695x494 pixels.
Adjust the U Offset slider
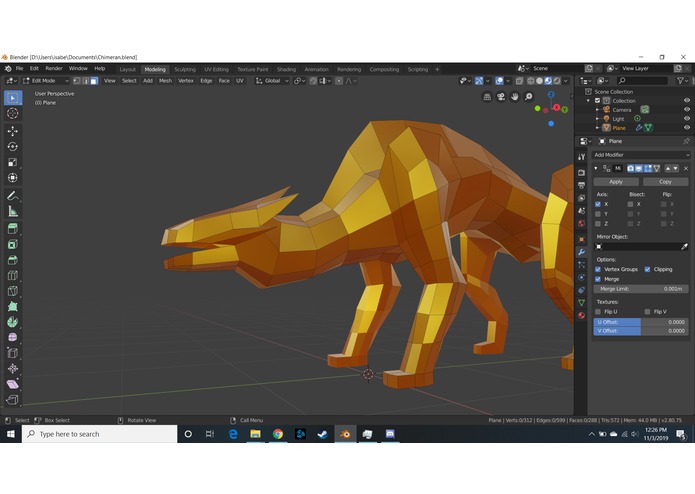641,322
